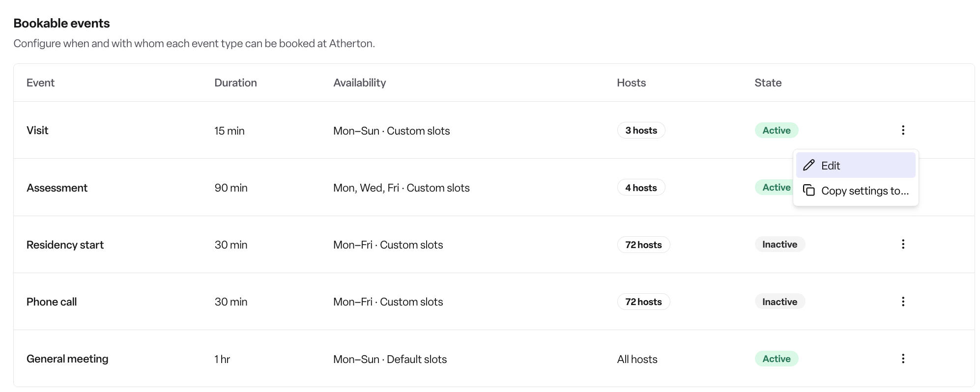Select Copy settings to… menu entry
This screenshot has height=392, width=980.
coord(856,191)
